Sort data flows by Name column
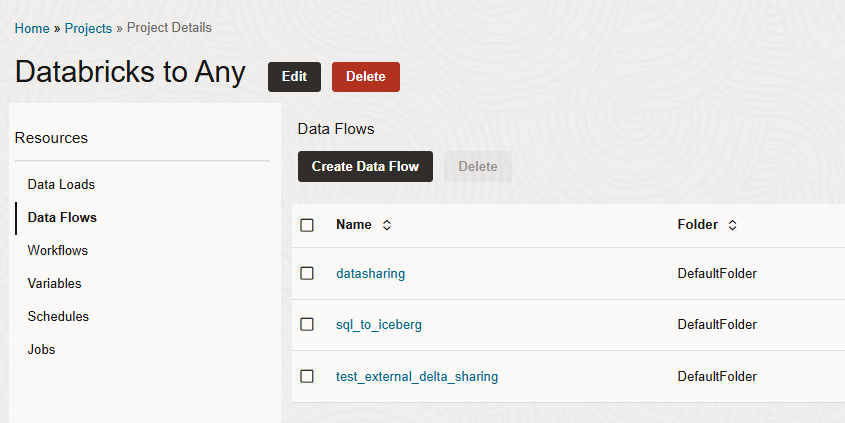Image resolution: width=845 pixels, height=423 pixels. click(x=387, y=225)
